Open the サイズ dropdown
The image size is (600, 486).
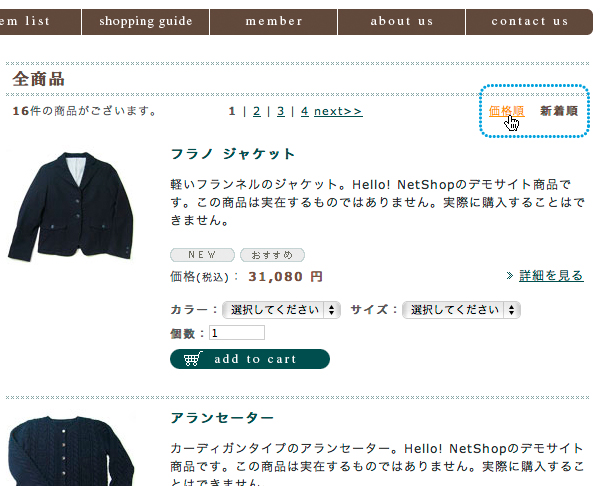tap(461, 310)
